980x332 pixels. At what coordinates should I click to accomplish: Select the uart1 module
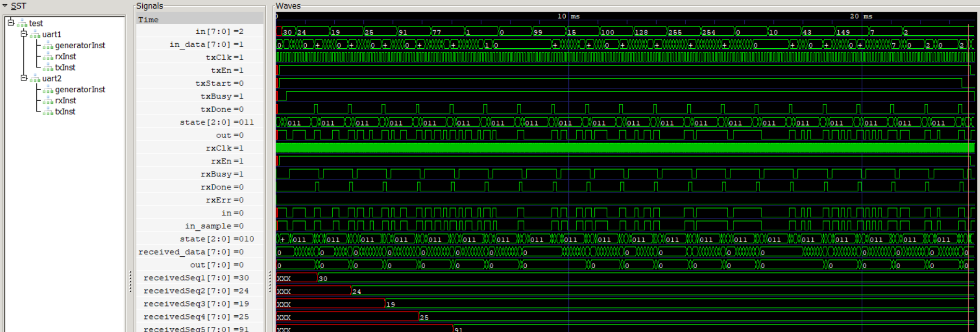point(51,34)
